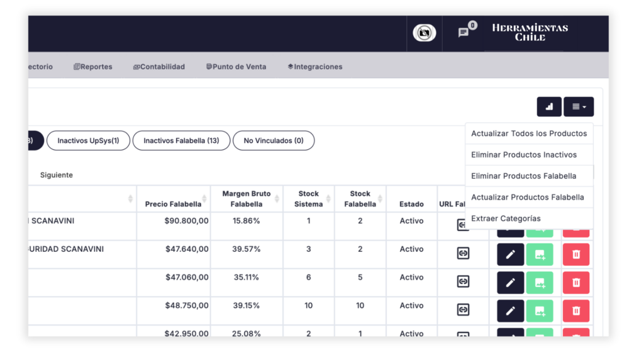Select Actualizar Todos los Productos
This screenshot has width=644, height=352.
529,133
